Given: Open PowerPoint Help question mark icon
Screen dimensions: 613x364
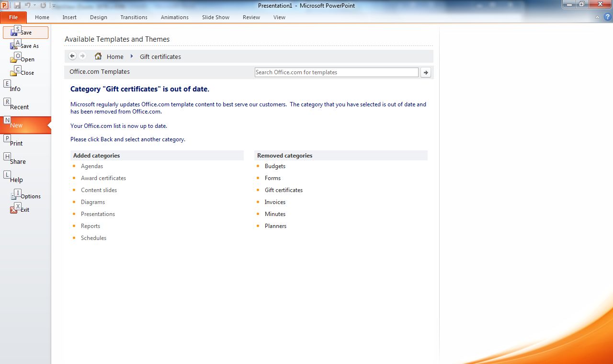Looking at the screenshot, I should (607, 17).
